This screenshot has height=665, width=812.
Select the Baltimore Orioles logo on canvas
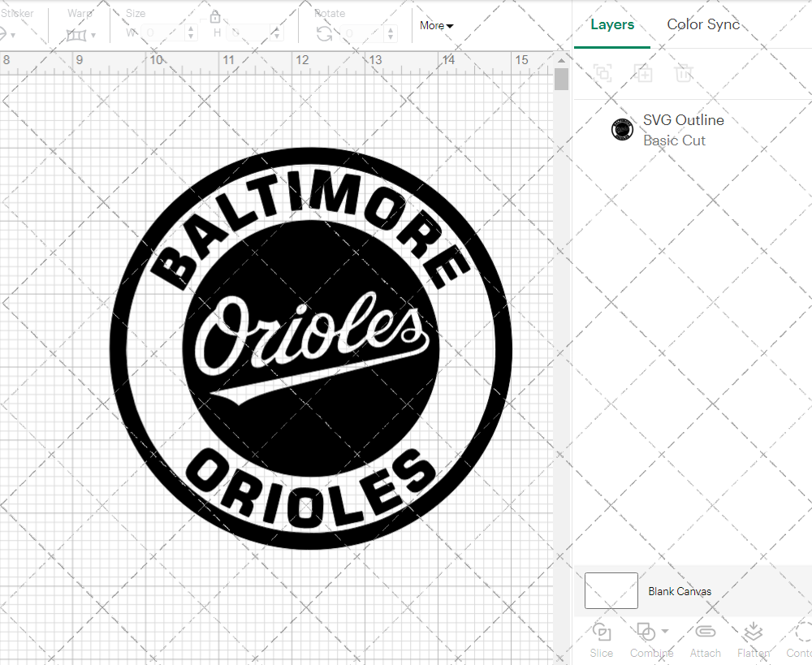[x=311, y=349]
